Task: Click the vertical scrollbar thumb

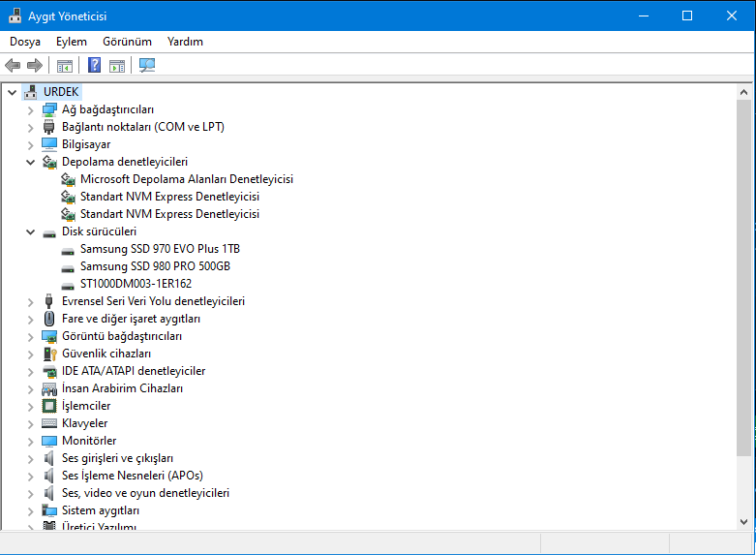Action: pos(743,277)
